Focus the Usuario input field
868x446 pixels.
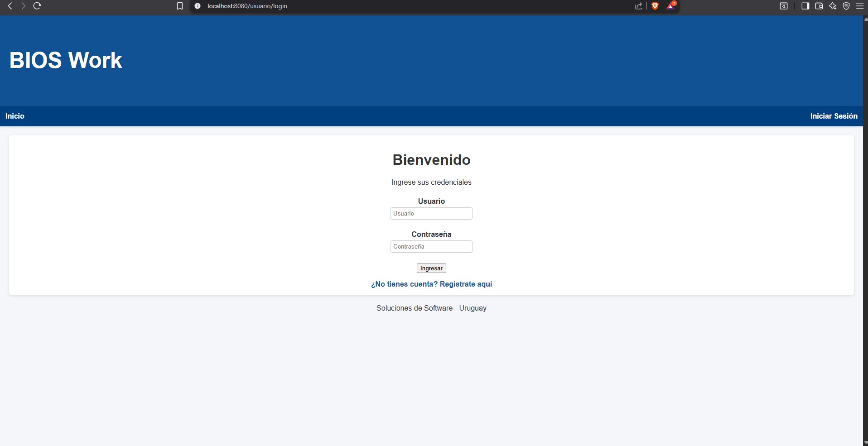(431, 213)
